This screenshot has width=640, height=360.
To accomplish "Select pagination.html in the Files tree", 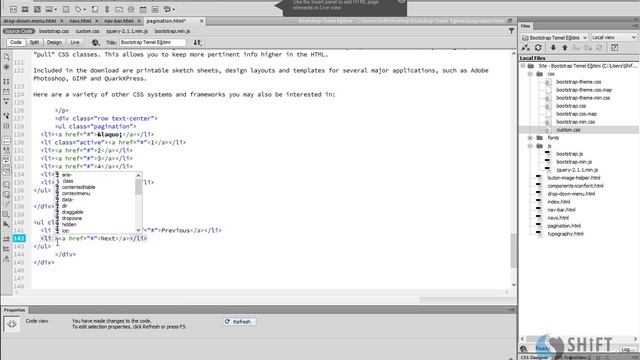I will [564, 226].
